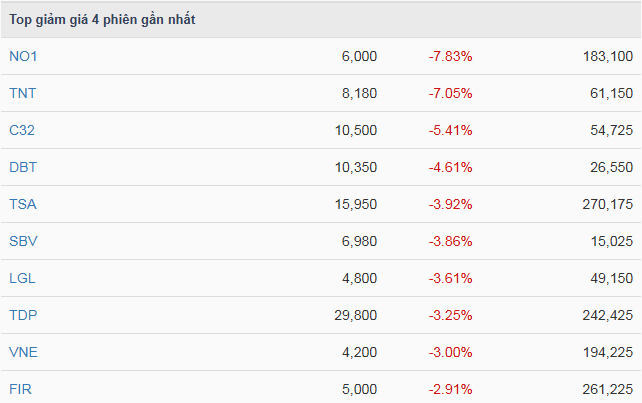Open the DBT stock ticker link
This screenshot has height=403, width=642.
click(23, 168)
